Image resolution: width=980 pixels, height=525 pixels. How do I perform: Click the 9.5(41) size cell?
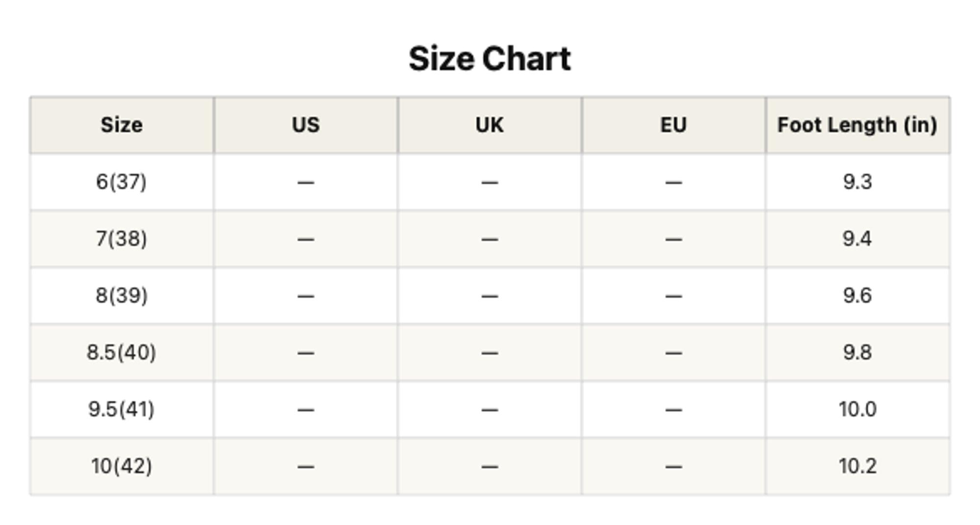click(122, 409)
